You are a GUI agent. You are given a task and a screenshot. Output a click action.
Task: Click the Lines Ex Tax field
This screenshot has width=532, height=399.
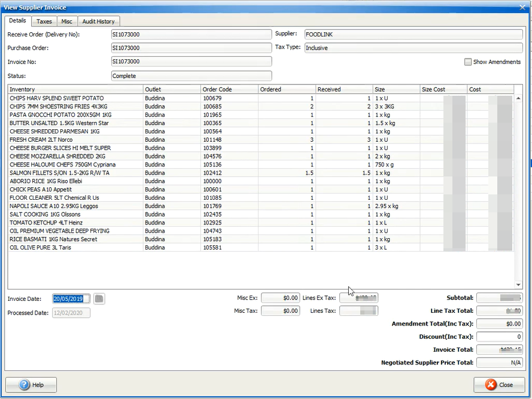point(359,298)
